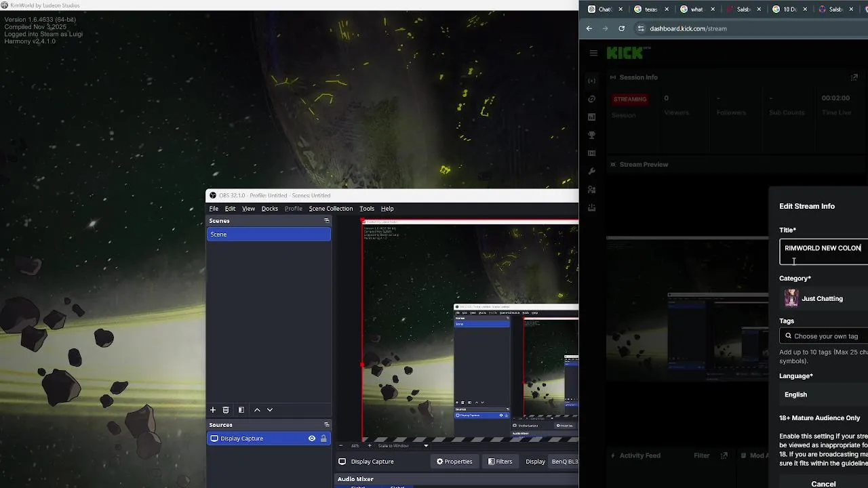Open the Scene Collection menu in OBS
The height and width of the screenshot is (488, 868).
point(331,209)
